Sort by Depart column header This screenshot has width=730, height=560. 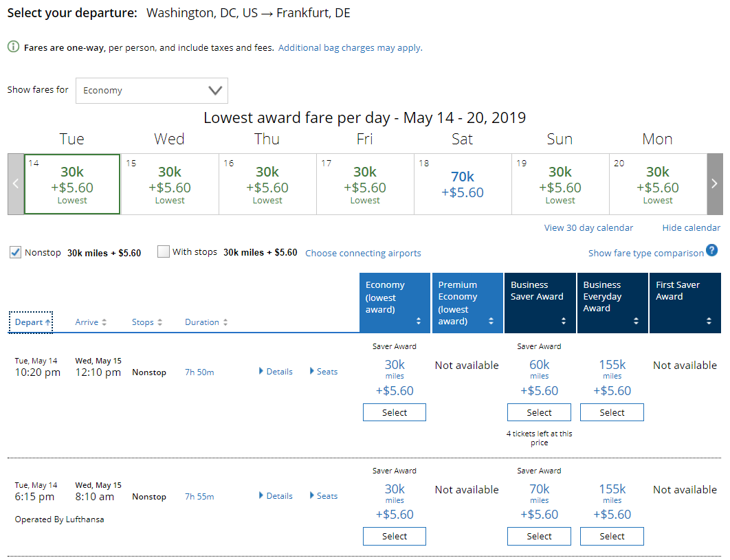point(31,322)
